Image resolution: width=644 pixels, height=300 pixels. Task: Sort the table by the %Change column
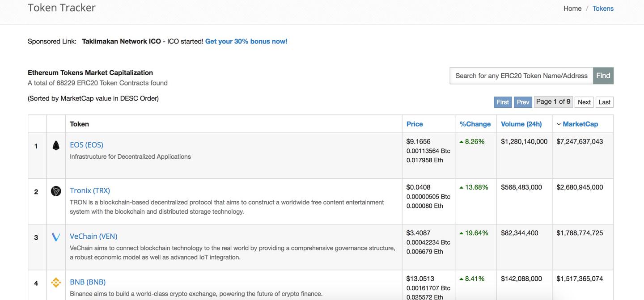pyautogui.click(x=475, y=124)
